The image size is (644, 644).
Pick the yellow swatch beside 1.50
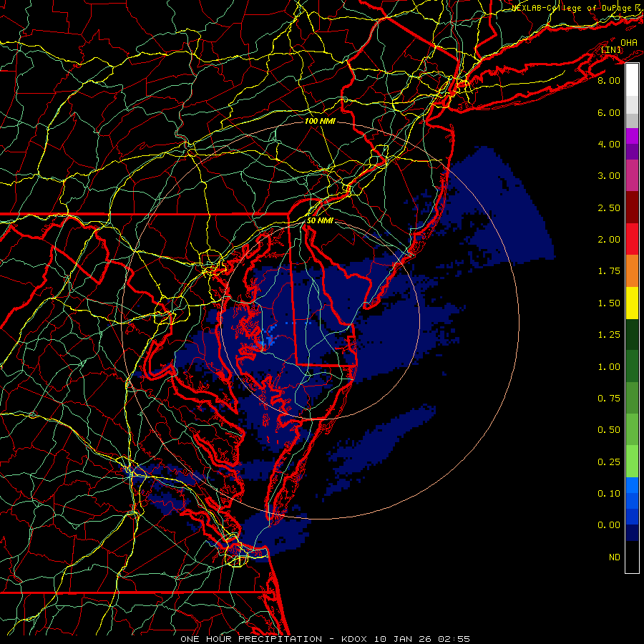(632, 303)
